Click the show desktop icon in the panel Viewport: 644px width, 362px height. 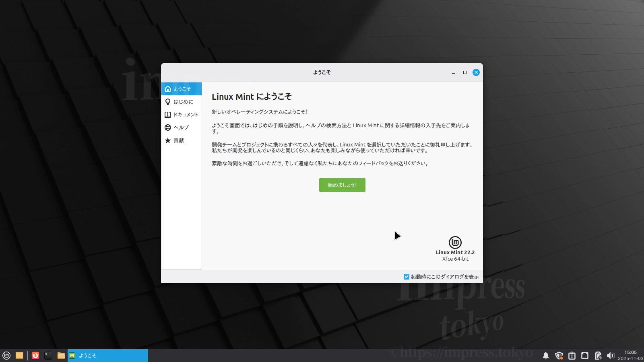[19, 356]
